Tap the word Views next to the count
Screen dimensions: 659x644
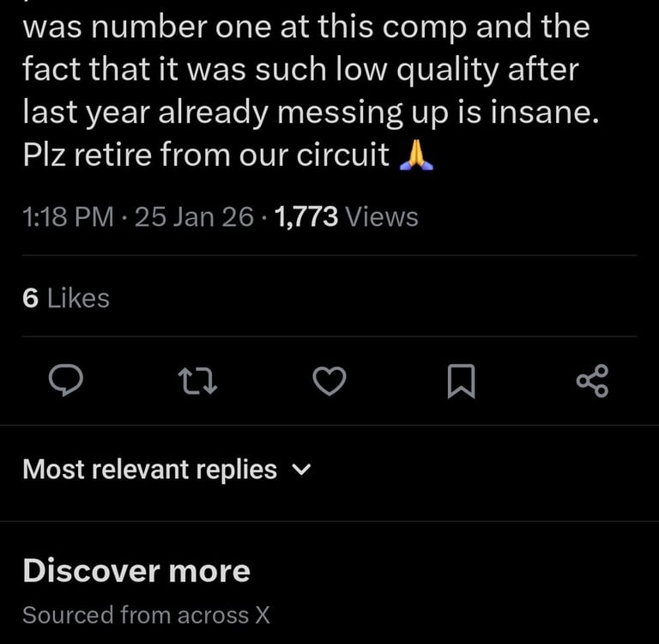381,216
